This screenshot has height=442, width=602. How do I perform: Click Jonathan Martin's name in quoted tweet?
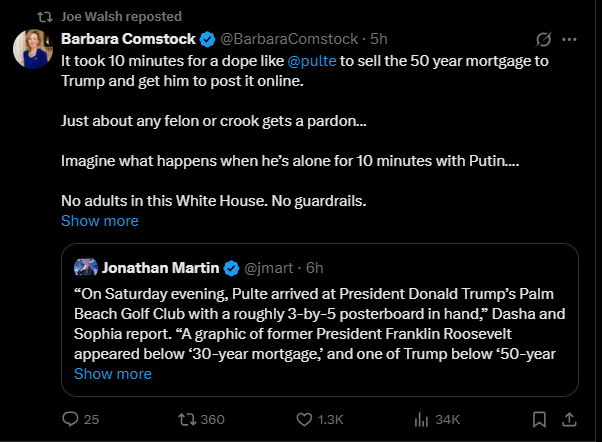coord(160,267)
